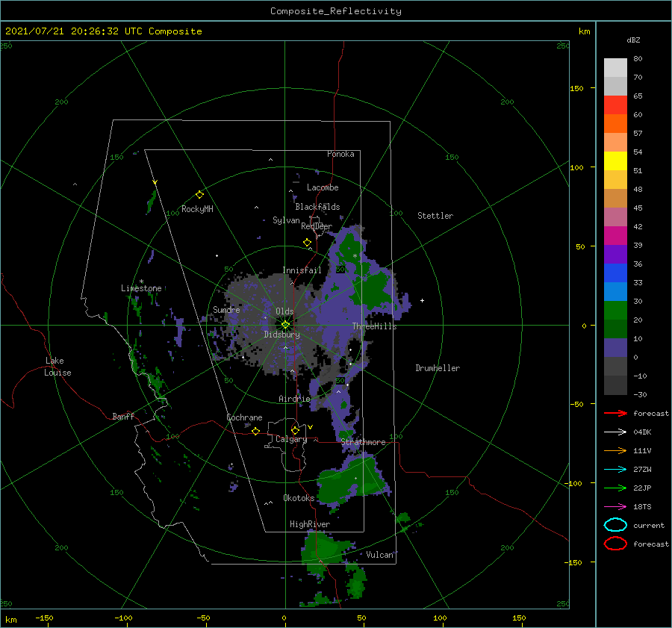
Task: Click the Limestone label
Action: pyautogui.click(x=141, y=288)
